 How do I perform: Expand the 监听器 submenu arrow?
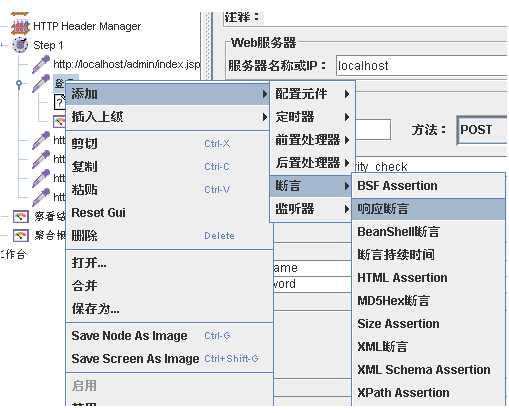[x=347, y=209]
